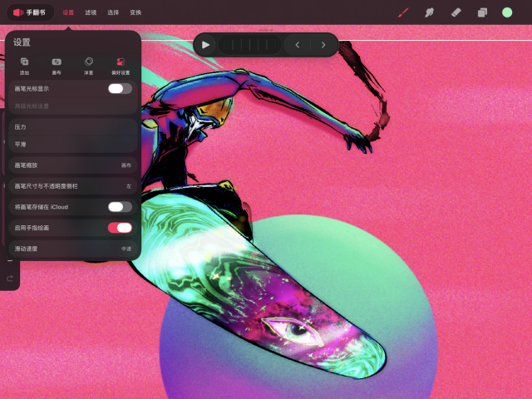Change the 滑动速度 scroll speed option
Screen dimensions: 532x399
coord(72,249)
